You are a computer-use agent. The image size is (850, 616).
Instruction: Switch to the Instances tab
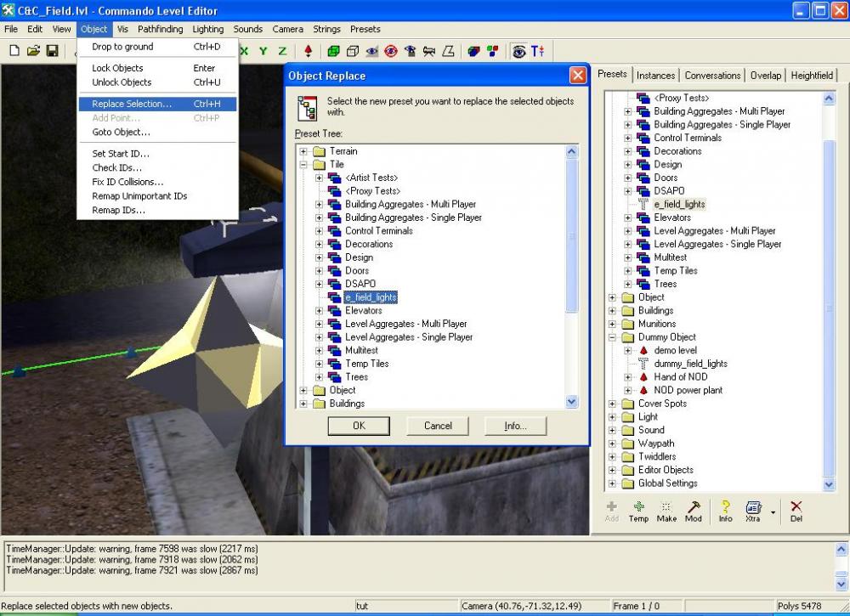[x=655, y=75]
